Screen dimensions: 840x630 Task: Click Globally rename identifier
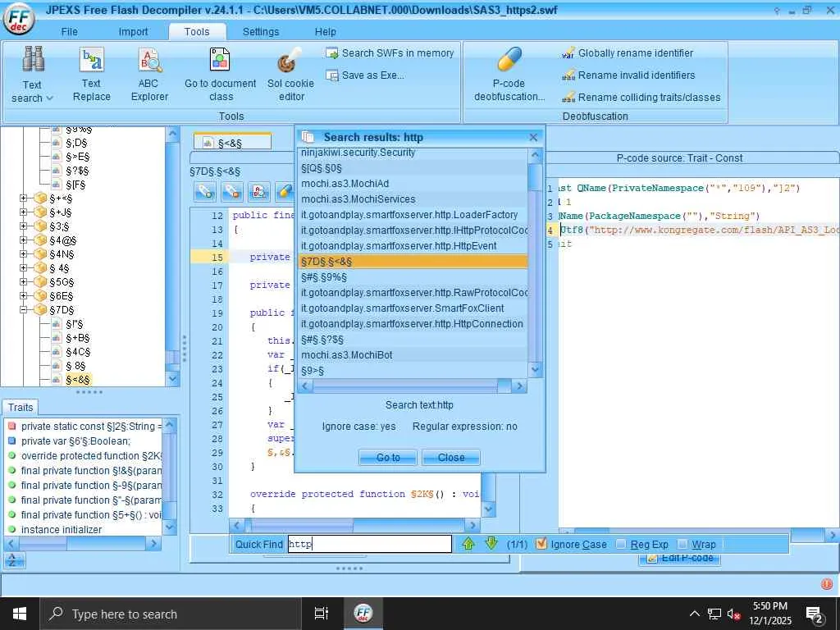coord(628,53)
